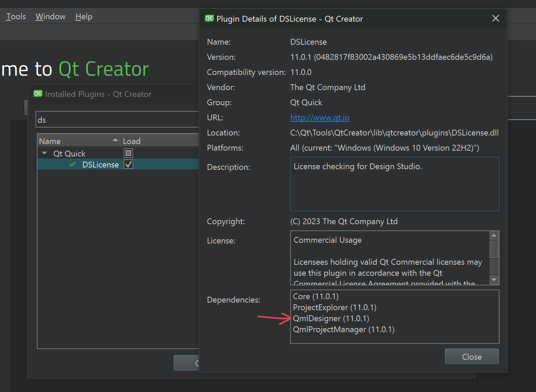Open the http://www.qt.io link

pyautogui.click(x=319, y=118)
